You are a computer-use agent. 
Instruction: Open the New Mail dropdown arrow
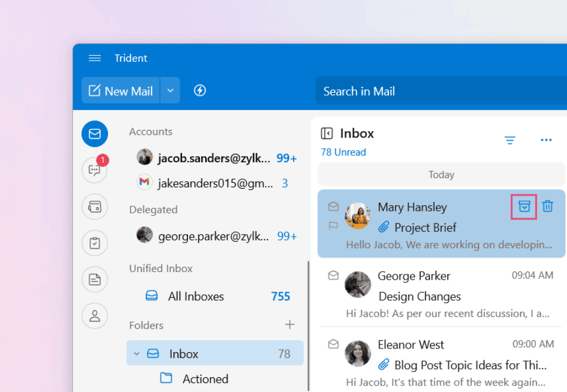click(170, 91)
